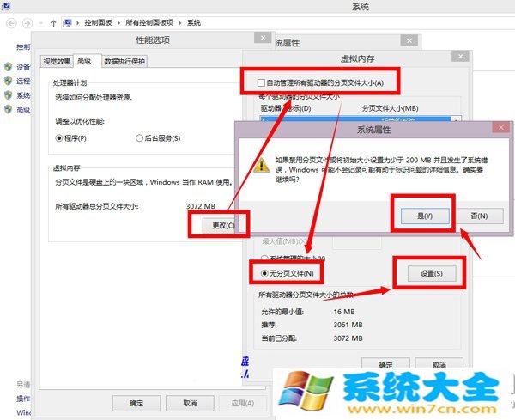The width and height of the screenshot is (515, 420).
Task: Click the drive list scrollbar up arrow
Action: 457,119
